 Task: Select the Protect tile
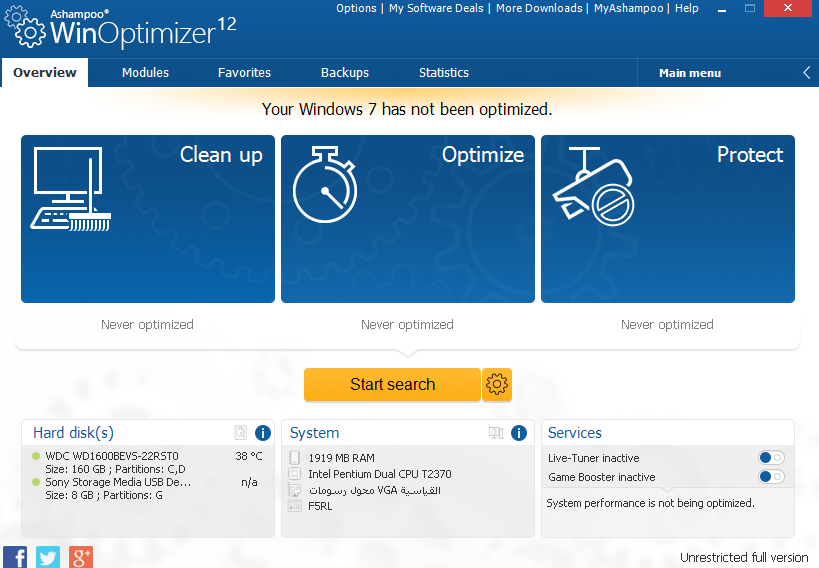tap(668, 219)
